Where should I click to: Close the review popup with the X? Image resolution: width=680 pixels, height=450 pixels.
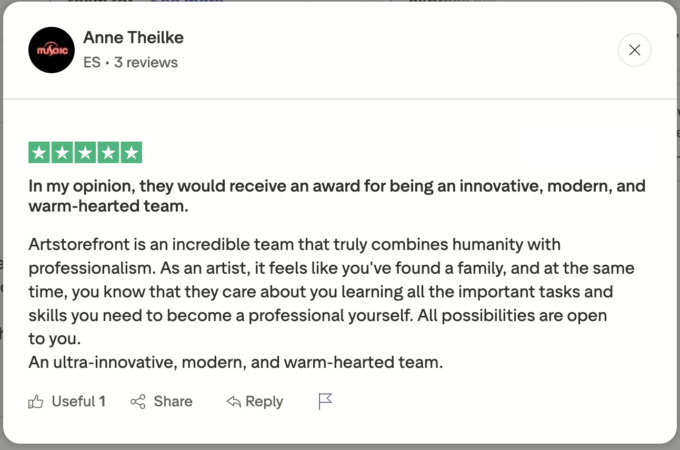tap(635, 49)
